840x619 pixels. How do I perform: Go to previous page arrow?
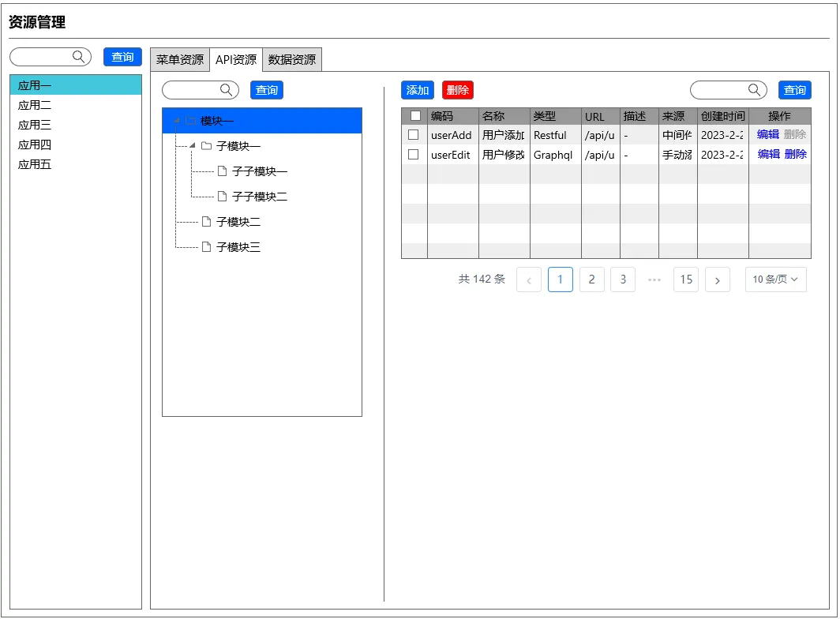point(529,279)
